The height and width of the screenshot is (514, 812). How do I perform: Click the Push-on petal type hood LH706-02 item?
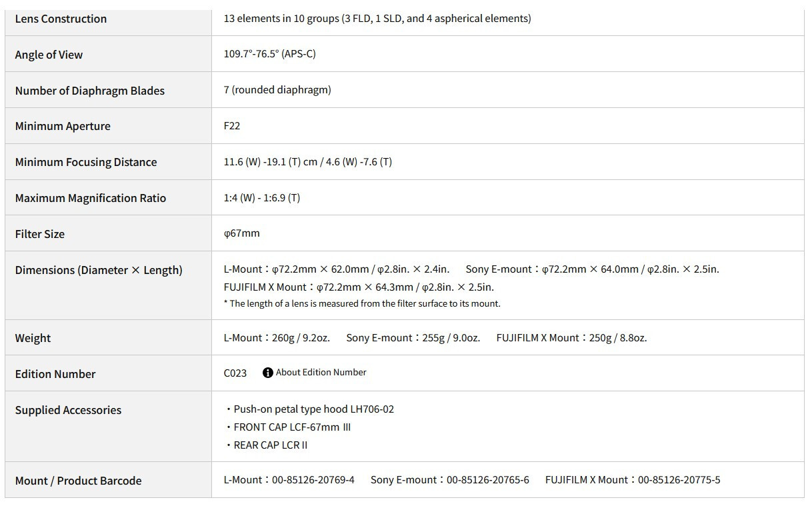coord(310,409)
